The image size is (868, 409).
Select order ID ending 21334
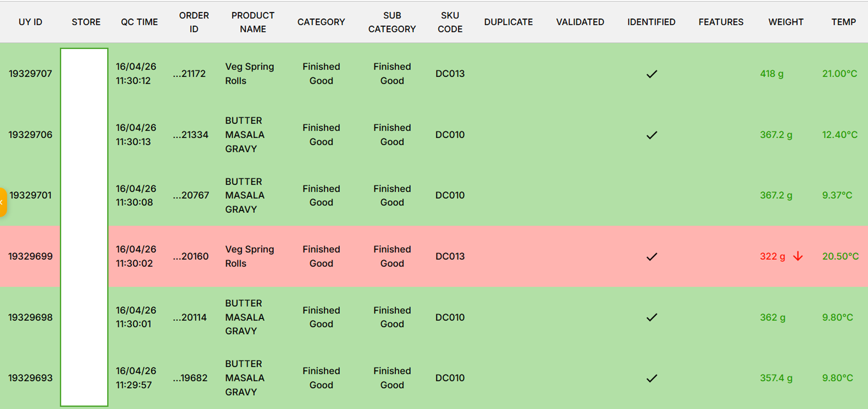[191, 135]
